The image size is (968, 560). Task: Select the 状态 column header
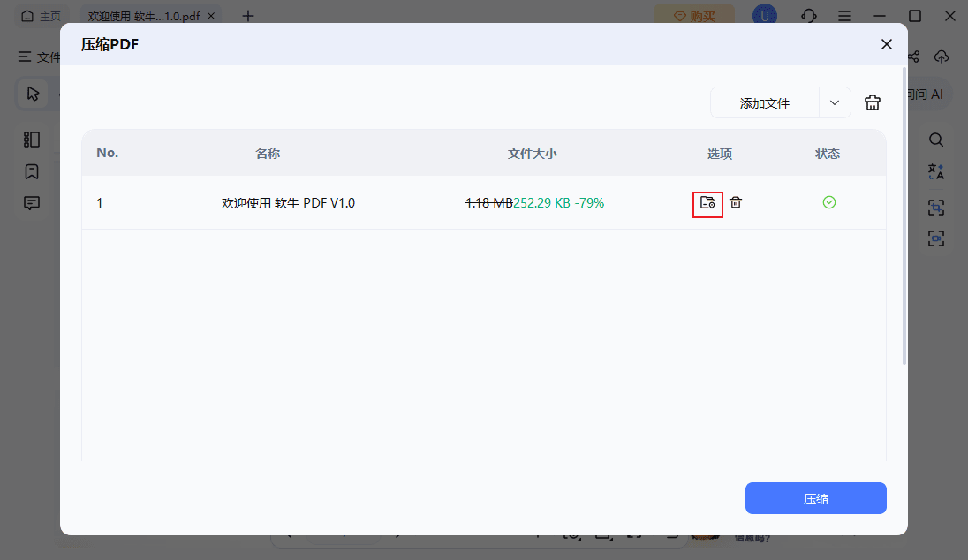click(828, 154)
